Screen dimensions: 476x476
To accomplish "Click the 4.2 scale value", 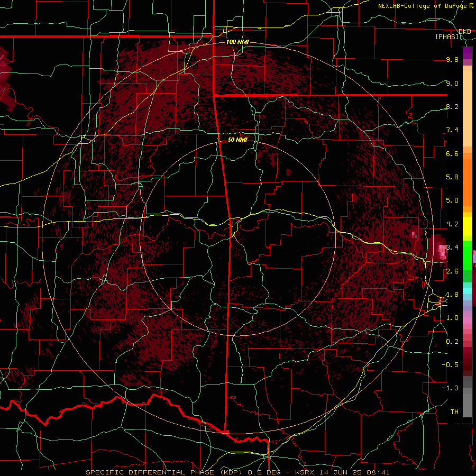I will [452, 224].
